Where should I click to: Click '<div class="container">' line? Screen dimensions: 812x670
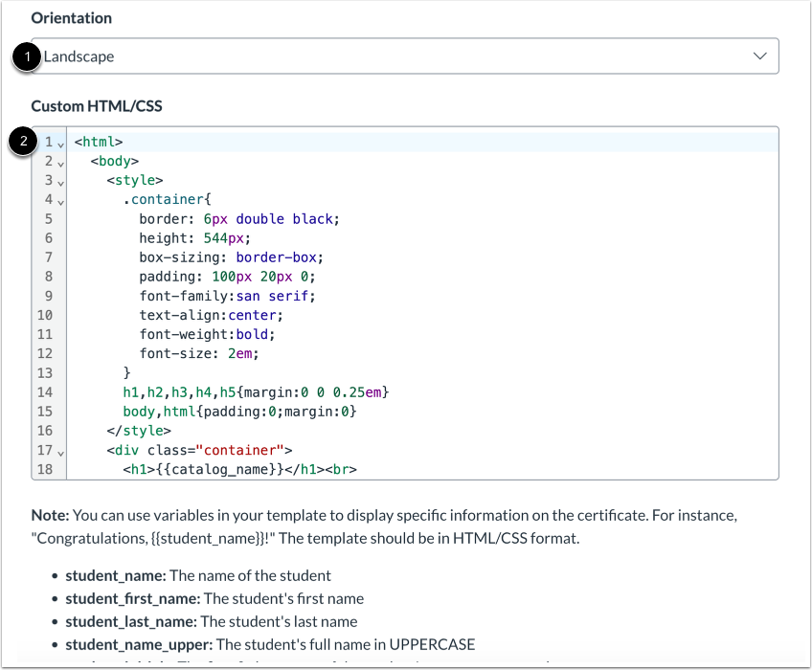tap(199, 451)
